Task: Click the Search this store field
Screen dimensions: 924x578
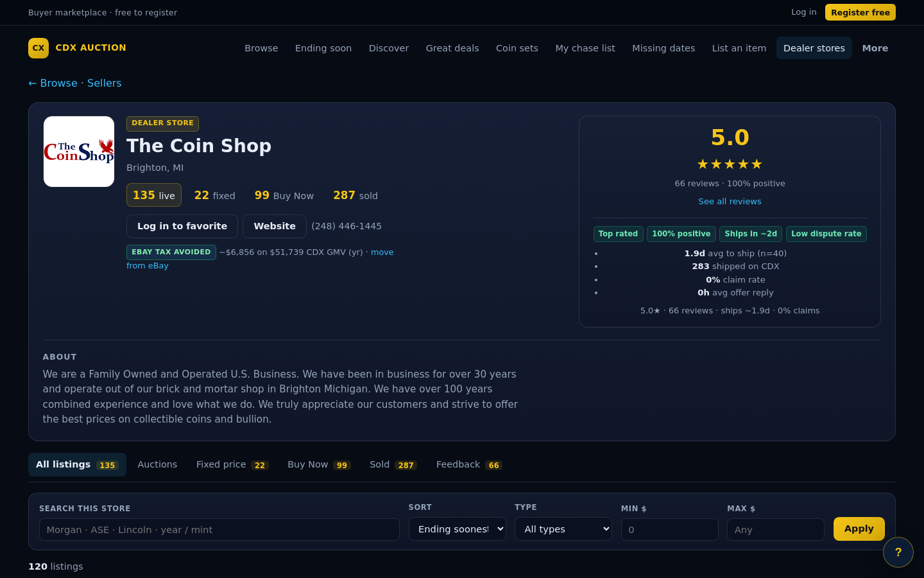Action: (219, 530)
